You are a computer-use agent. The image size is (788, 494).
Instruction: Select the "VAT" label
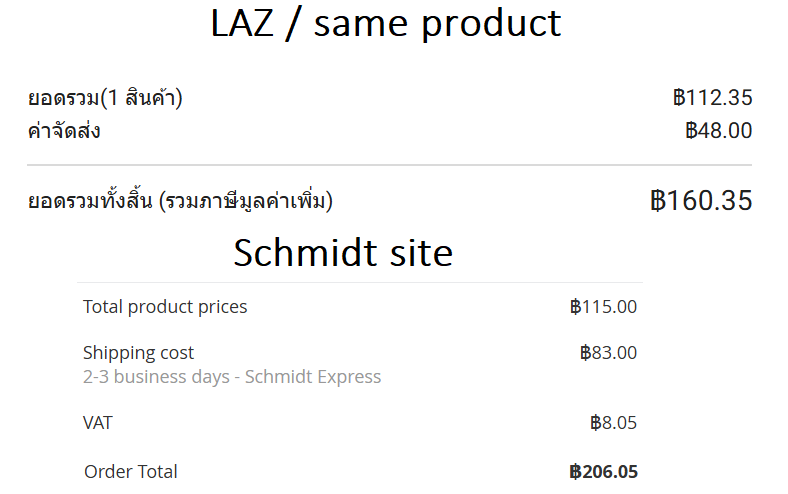[x=98, y=423]
